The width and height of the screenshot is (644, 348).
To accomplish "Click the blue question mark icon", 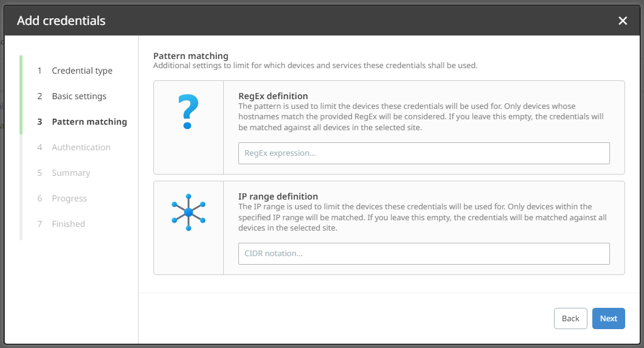I will coord(189,113).
